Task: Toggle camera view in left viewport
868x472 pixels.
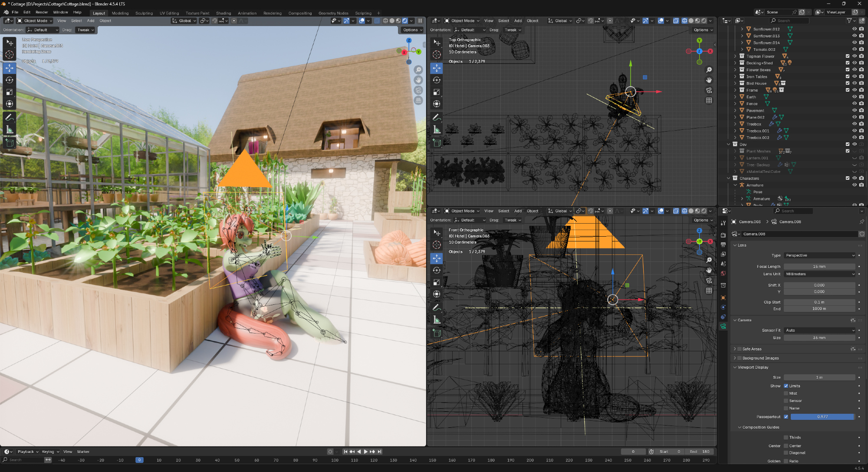Action: point(418,90)
